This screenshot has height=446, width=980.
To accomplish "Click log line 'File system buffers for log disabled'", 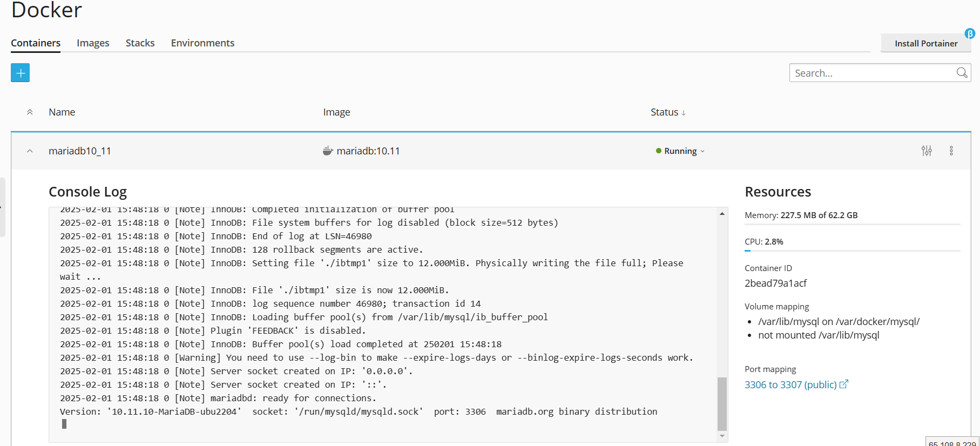I will [x=309, y=222].
